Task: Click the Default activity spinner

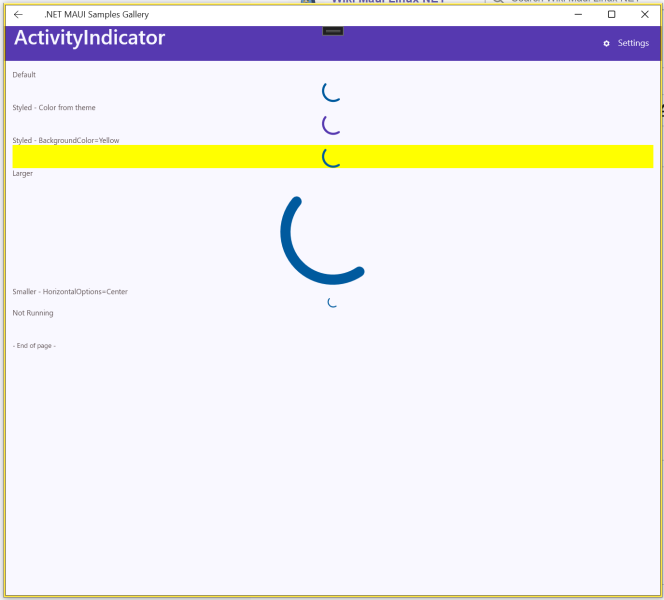Action: click(x=332, y=92)
